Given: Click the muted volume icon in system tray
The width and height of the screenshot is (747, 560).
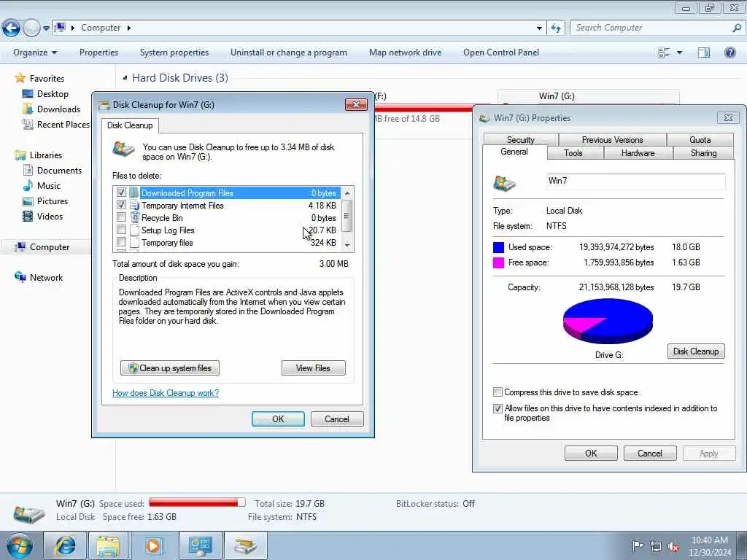Looking at the screenshot, I should (673, 546).
